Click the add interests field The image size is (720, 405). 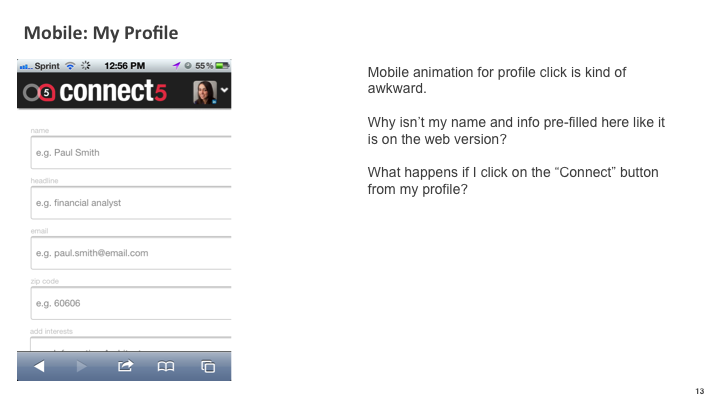click(131, 344)
